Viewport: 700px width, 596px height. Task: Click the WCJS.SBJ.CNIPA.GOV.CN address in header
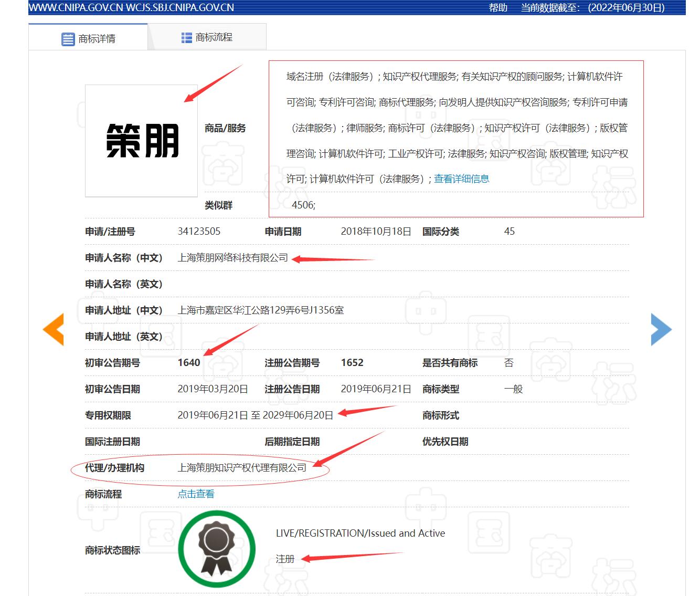(180, 7)
